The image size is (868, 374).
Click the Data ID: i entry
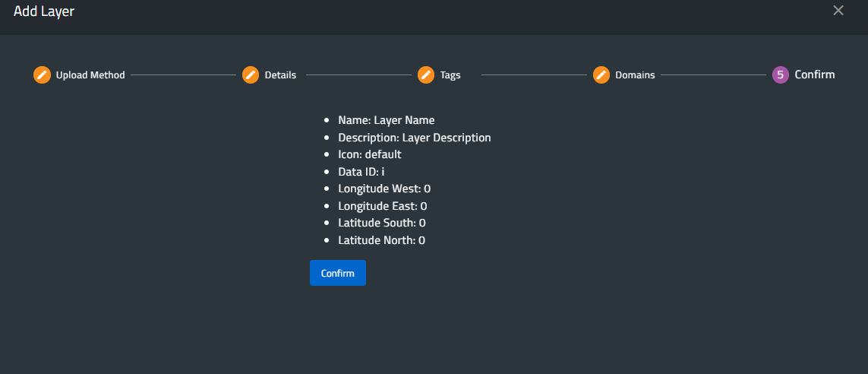click(x=361, y=172)
